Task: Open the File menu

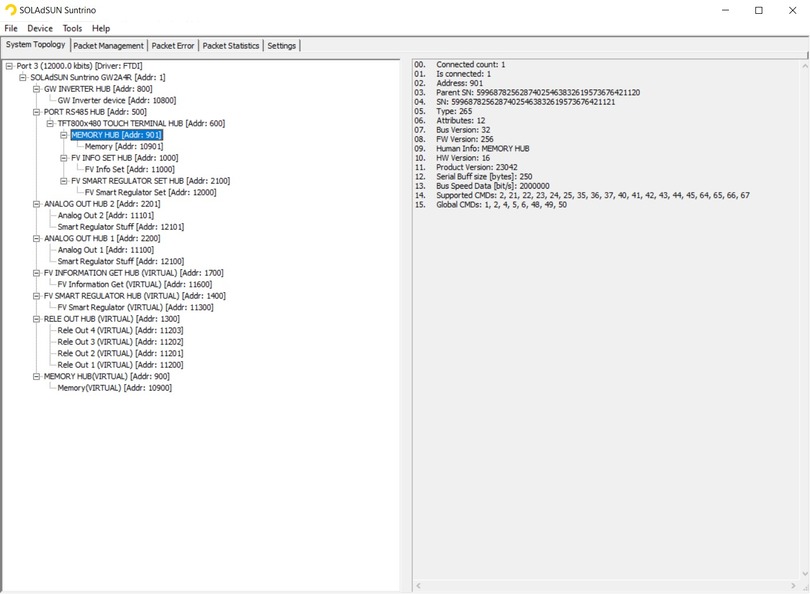Action: point(11,28)
